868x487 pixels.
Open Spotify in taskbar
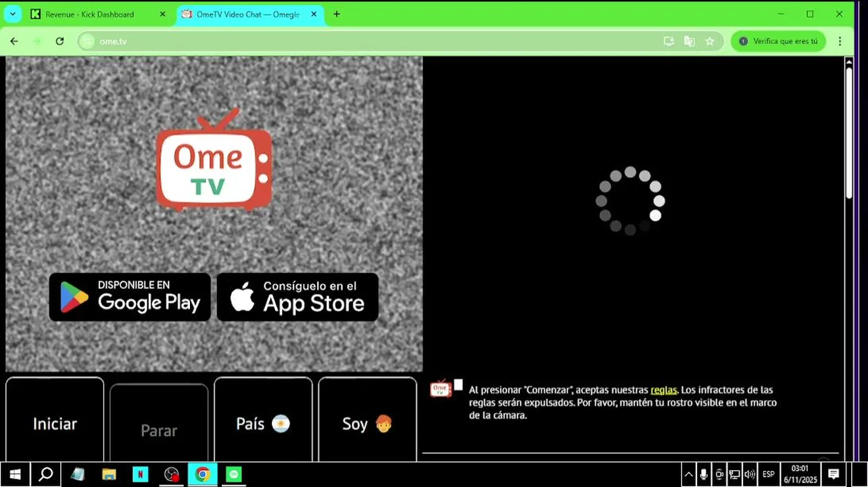pyautogui.click(x=234, y=474)
